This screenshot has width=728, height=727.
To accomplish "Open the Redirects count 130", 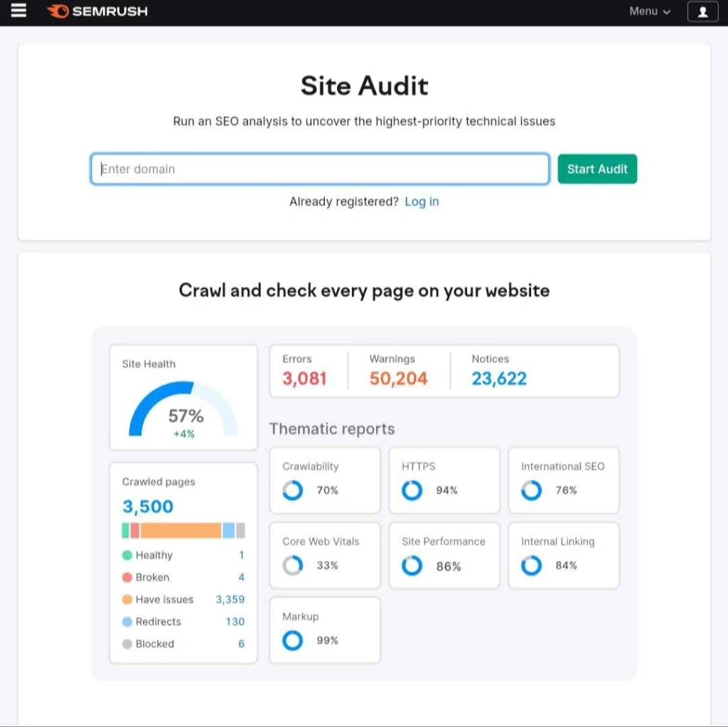I will click(x=235, y=622).
